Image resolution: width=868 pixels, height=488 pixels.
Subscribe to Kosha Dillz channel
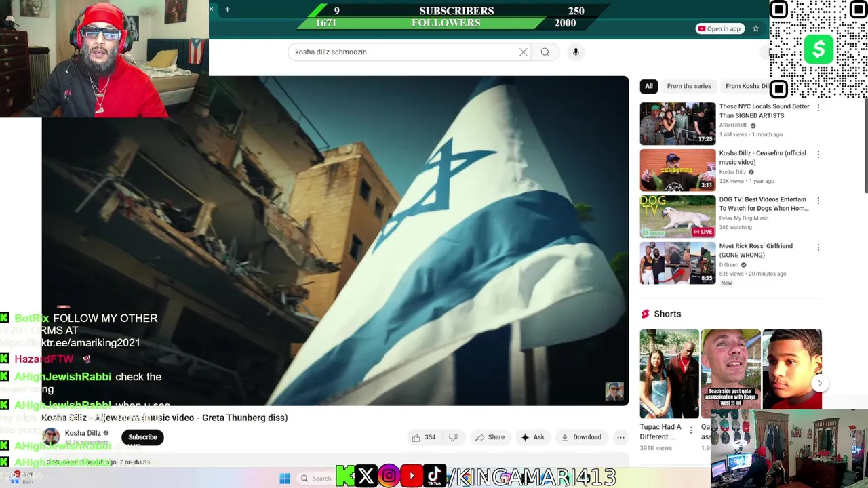[142, 437]
